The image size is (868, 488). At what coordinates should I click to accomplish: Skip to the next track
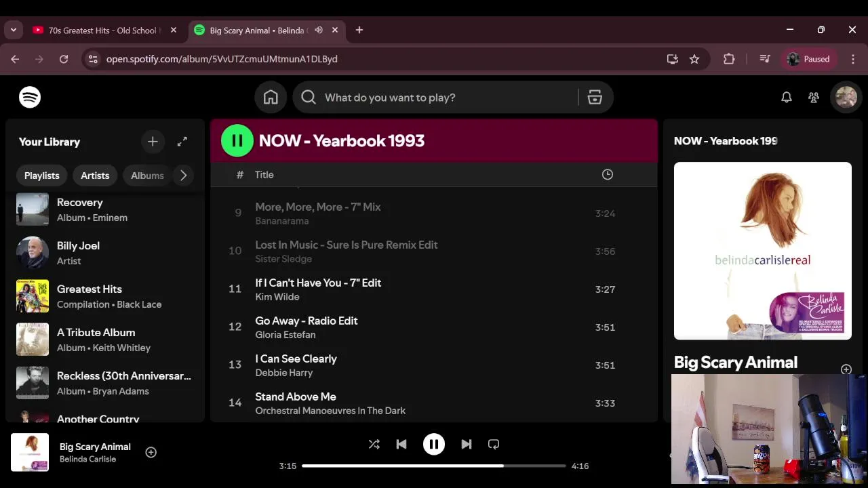pos(467,445)
